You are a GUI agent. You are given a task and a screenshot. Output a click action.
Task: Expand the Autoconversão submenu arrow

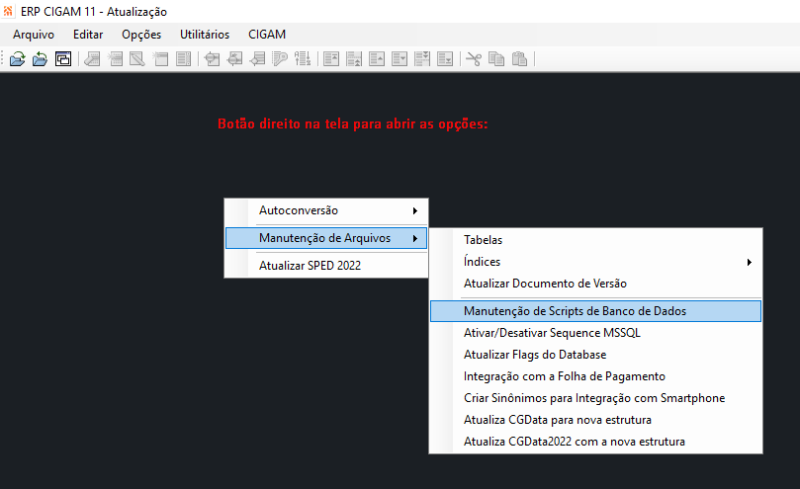415,211
